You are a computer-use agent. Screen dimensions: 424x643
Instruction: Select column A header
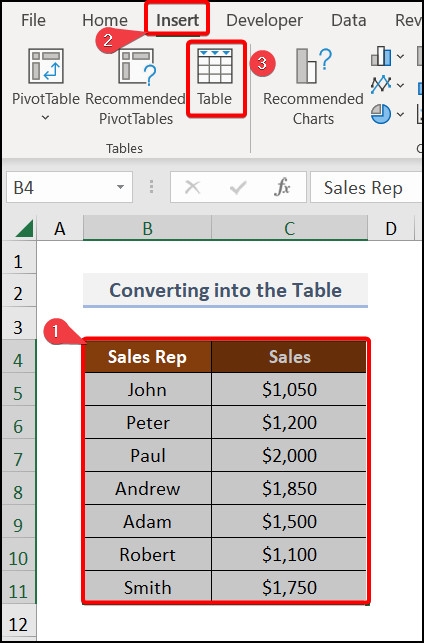[60, 228]
